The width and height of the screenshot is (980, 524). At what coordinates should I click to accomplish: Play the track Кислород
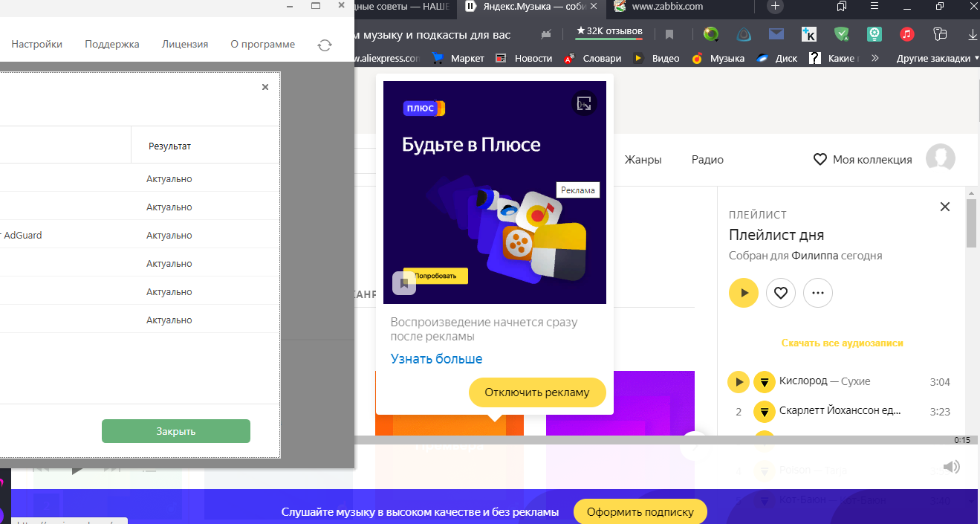pyautogui.click(x=739, y=382)
